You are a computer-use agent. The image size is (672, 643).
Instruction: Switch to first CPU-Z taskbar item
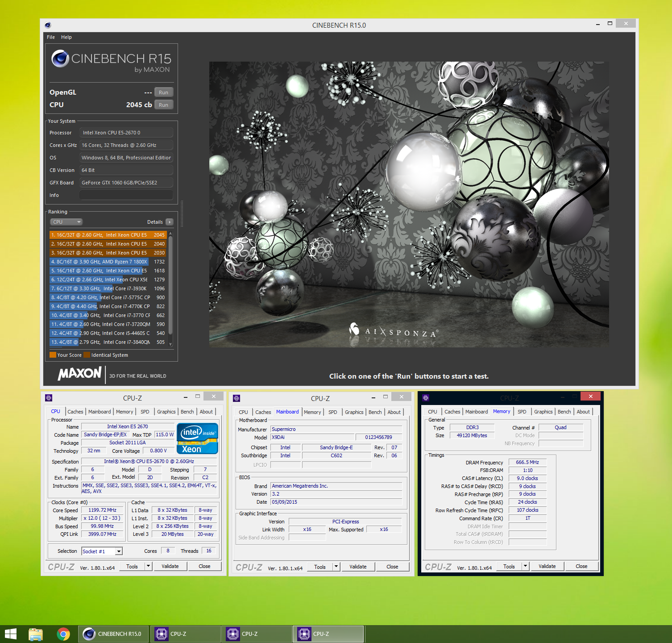point(186,634)
